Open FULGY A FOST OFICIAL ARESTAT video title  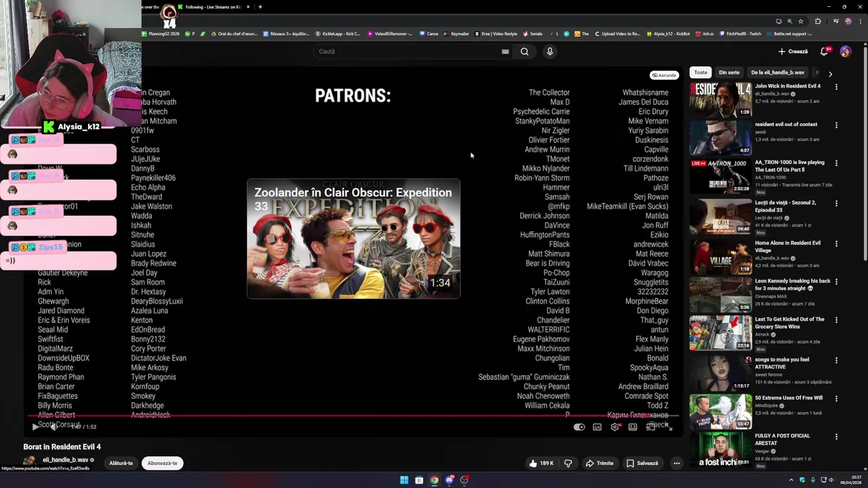783,439
